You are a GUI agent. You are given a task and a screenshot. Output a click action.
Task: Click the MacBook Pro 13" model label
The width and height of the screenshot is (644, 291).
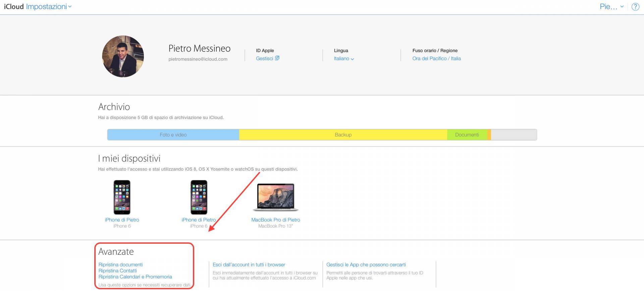coord(275,226)
